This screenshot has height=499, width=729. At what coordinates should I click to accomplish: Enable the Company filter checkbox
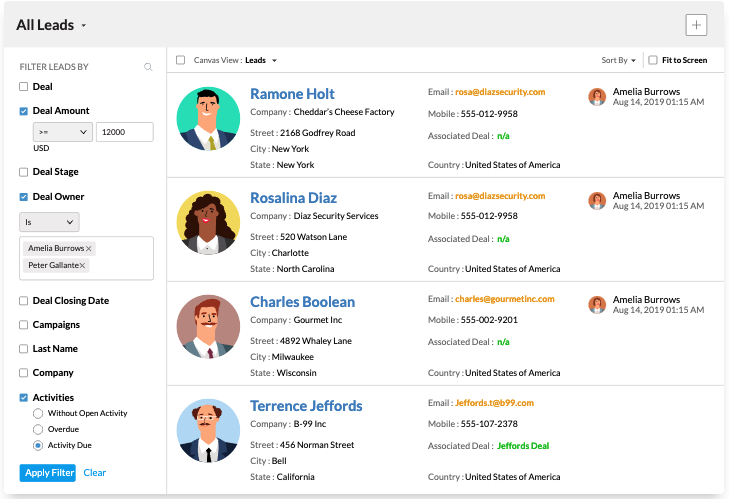[x=24, y=373]
